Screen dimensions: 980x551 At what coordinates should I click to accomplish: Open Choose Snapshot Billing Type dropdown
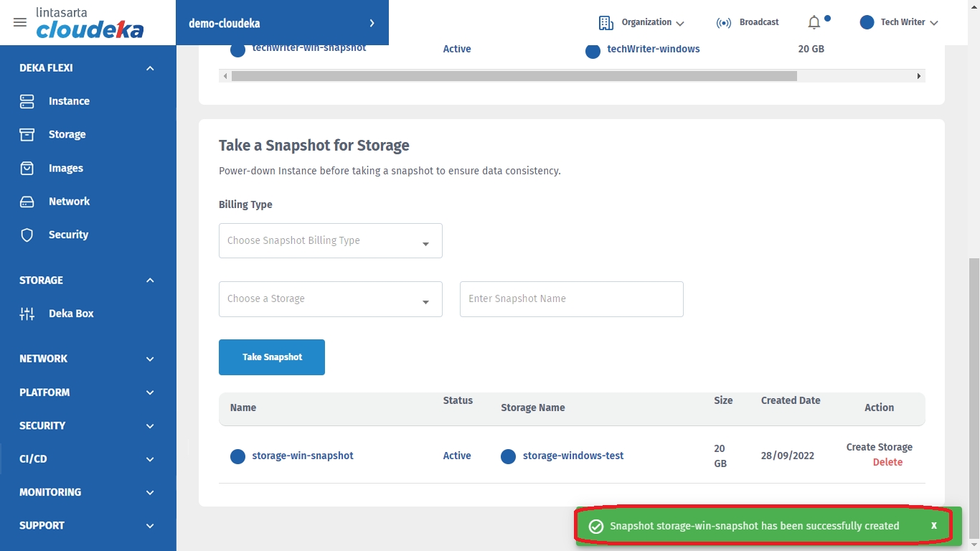click(x=330, y=241)
